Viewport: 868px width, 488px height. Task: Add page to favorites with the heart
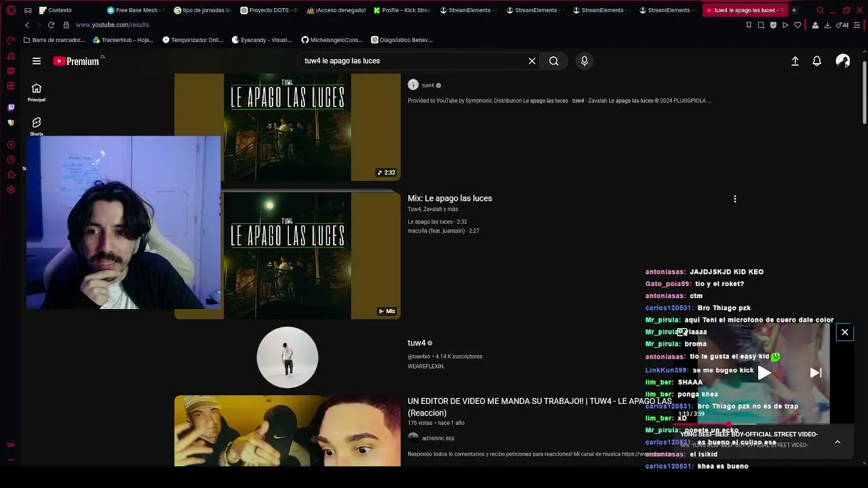797,25
